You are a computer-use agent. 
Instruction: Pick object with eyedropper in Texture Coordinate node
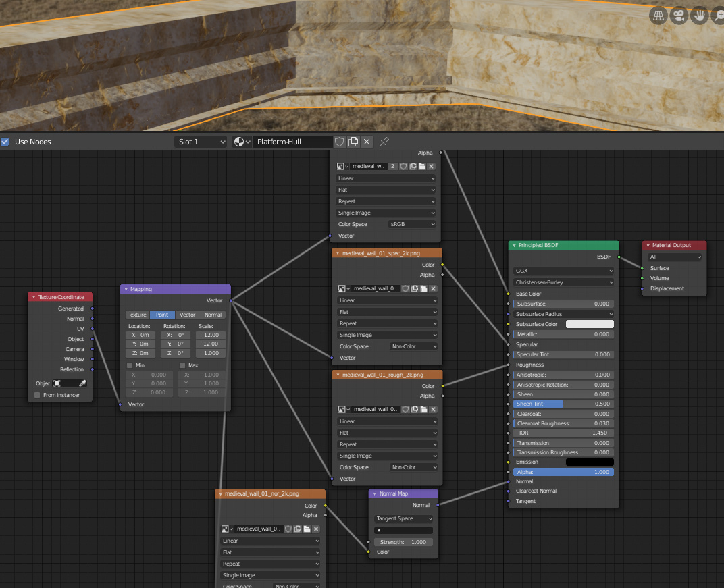[82, 383]
